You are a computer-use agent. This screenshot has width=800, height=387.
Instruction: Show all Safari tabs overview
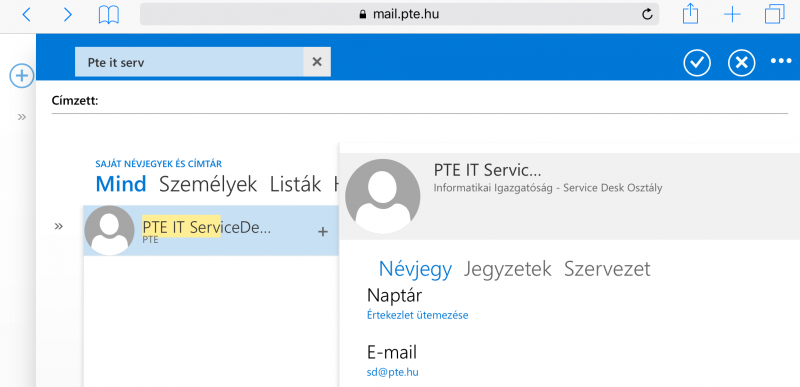(774, 14)
